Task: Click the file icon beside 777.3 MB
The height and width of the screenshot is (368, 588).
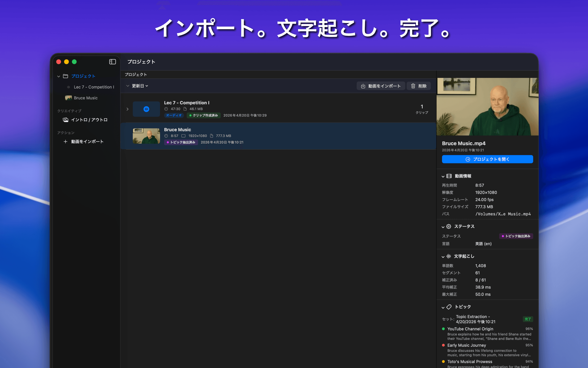Action: 211,136
